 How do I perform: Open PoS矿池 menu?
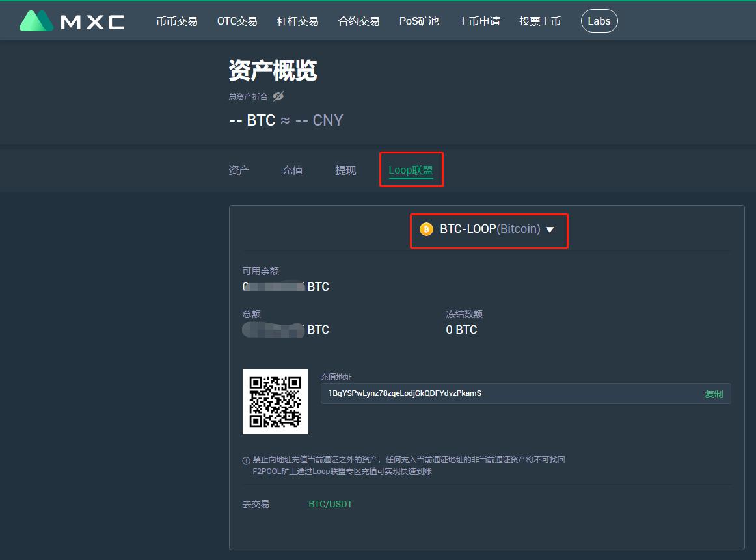point(419,21)
